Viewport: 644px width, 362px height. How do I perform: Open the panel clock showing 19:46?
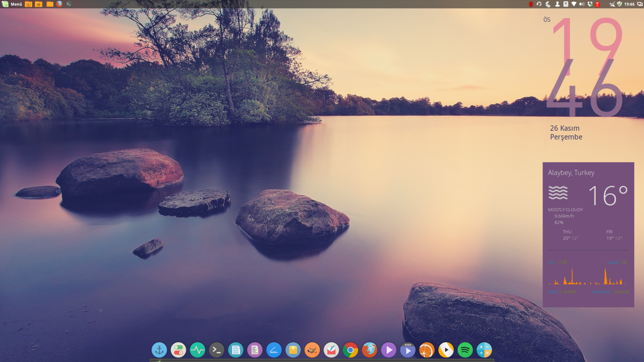(629, 4)
